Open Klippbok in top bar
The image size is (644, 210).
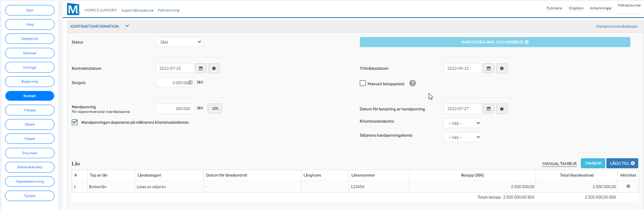click(x=576, y=8)
